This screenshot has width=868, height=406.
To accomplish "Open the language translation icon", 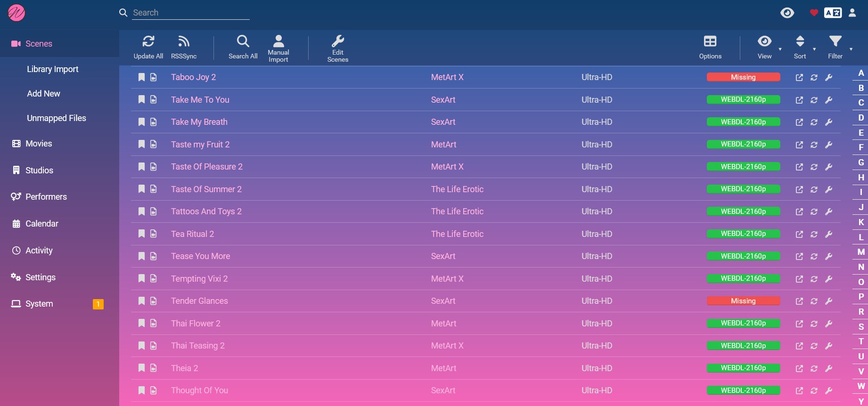I will pos(833,13).
